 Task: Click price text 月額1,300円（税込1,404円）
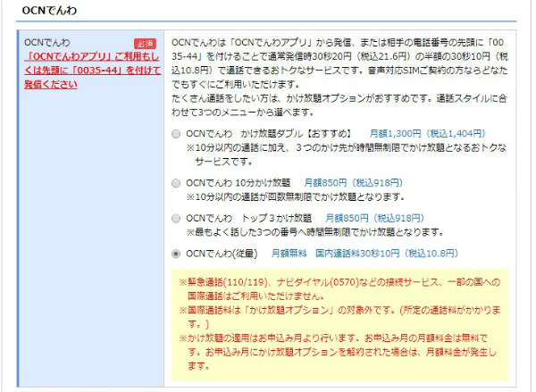click(x=427, y=133)
